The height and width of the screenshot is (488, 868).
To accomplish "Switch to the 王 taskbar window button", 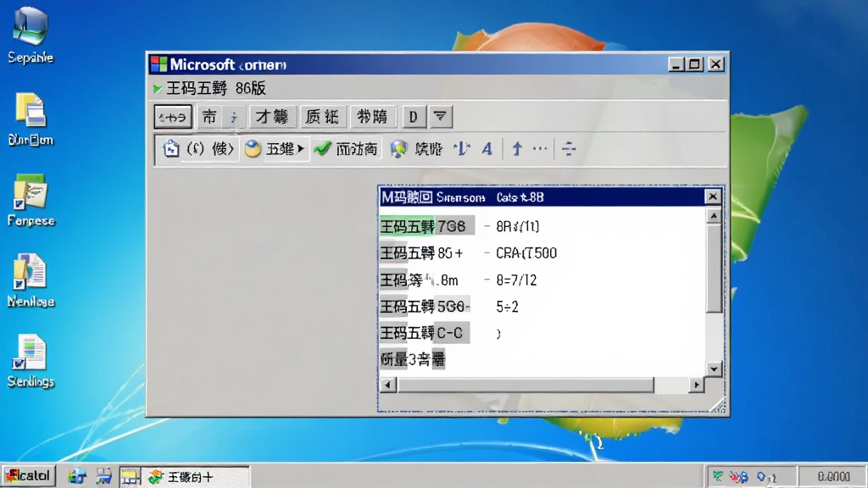I will tap(198, 476).
